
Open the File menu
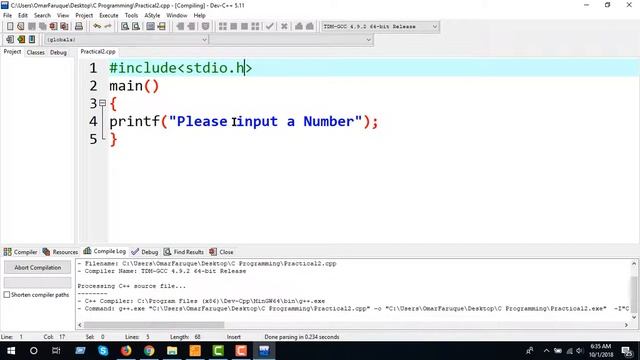click(x=7, y=16)
